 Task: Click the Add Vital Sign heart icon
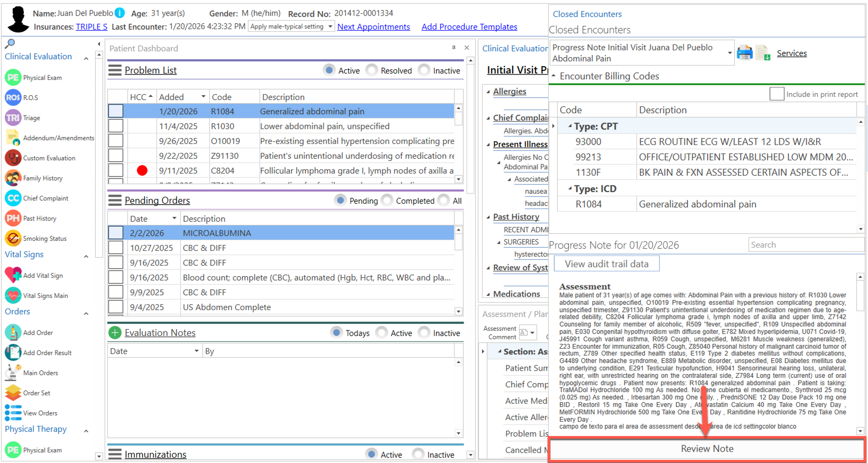13,275
